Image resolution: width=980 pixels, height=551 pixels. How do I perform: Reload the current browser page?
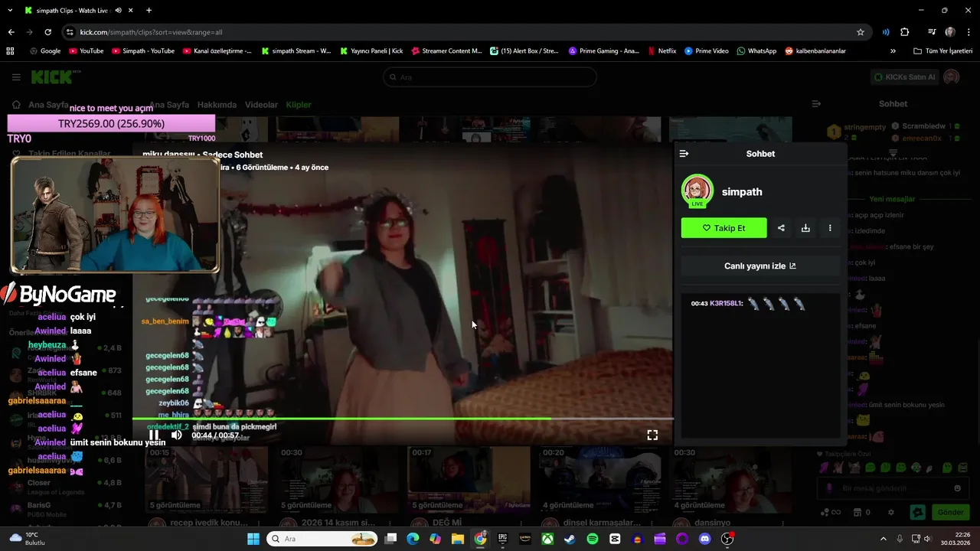coord(47,32)
